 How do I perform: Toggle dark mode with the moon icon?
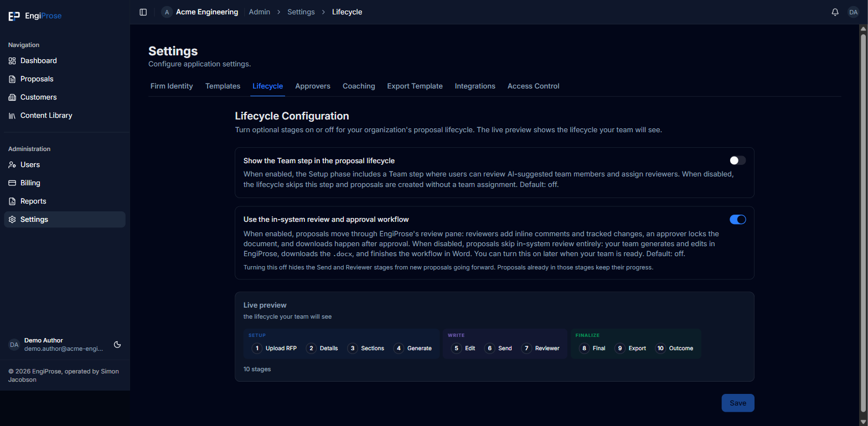pos(117,345)
